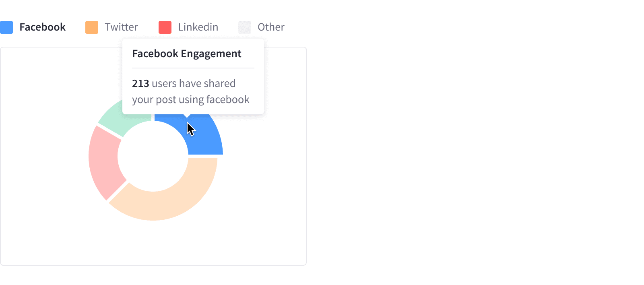Click blank chart area below the donut

click(x=153, y=246)
